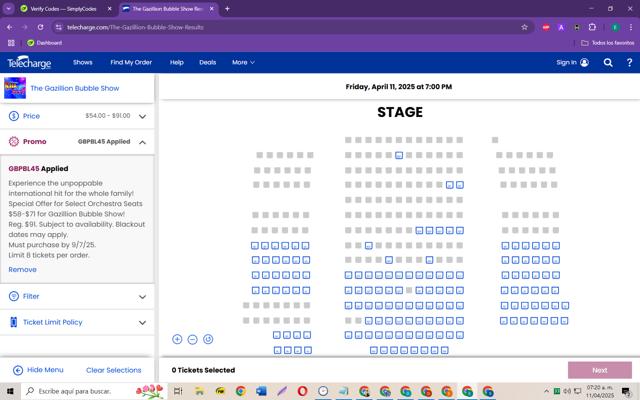Screen dimensions: 640x400
Task: Select the only available seat in center second row
Action: (x=399, y=155)
